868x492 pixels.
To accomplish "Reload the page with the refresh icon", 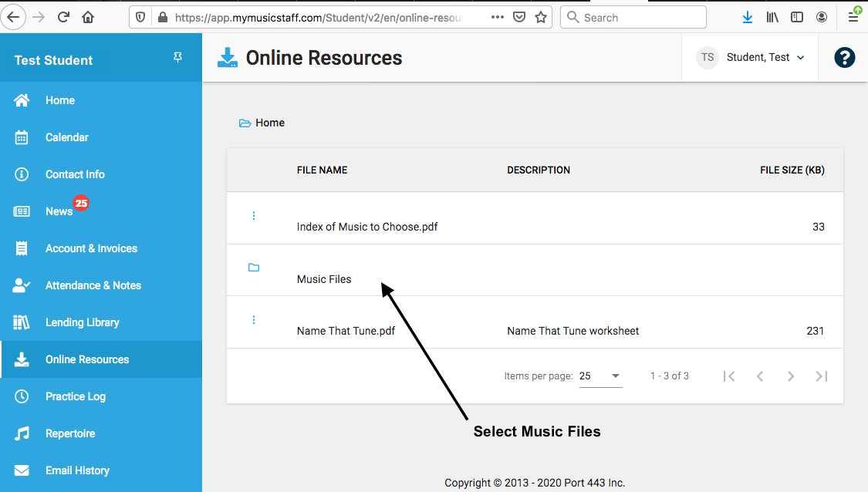I will click(63, 17).
